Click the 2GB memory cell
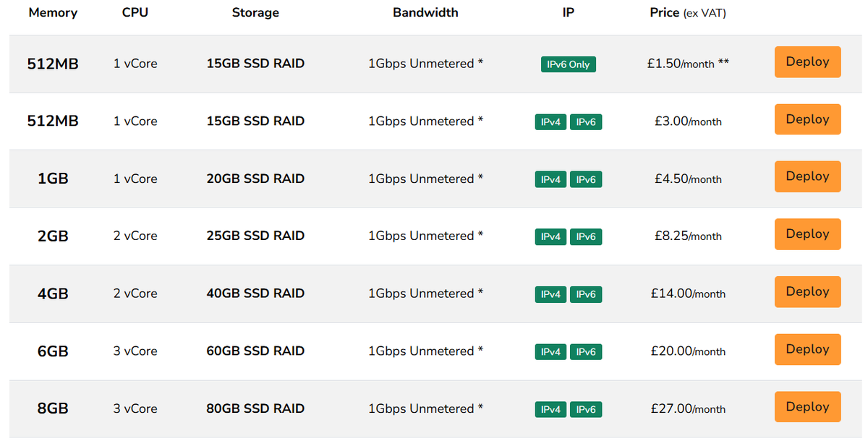868x441 pixels. (53, 236)
